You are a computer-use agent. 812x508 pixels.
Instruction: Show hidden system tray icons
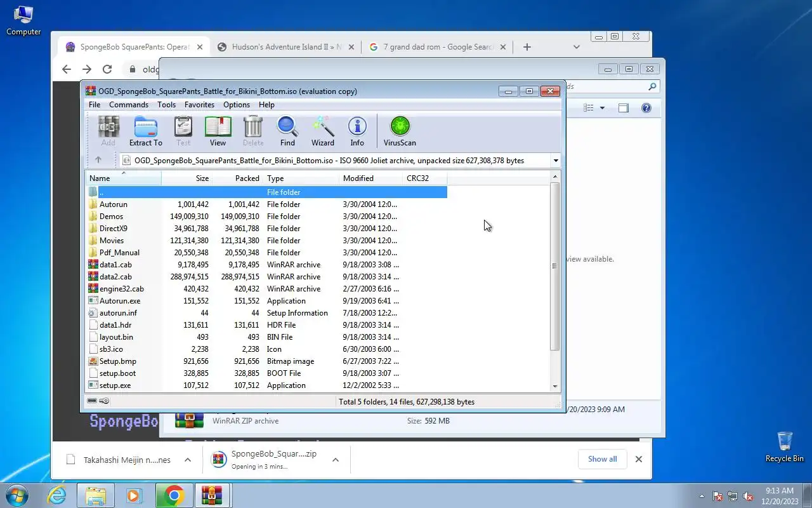pyautogui.click(x=702, y=496)
